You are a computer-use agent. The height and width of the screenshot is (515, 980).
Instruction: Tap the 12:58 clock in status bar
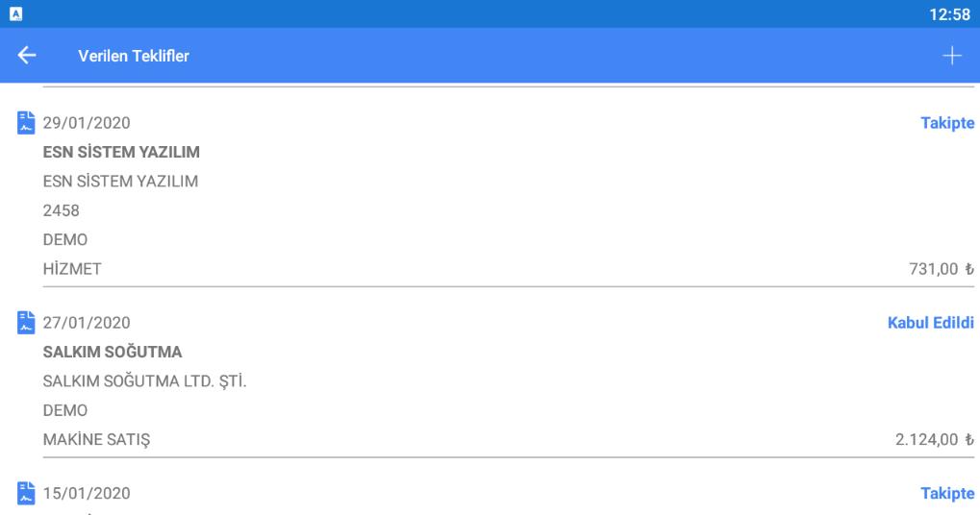[949, 13]
